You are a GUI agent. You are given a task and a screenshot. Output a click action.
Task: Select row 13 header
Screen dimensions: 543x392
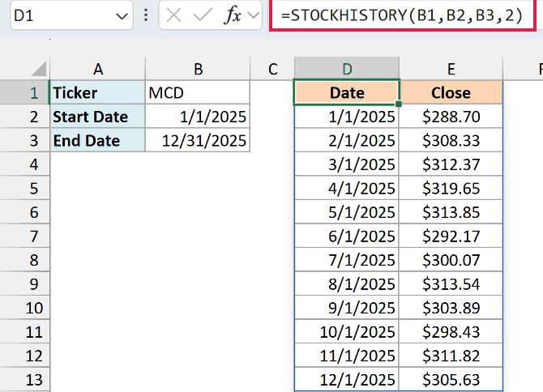click(25, 379)
